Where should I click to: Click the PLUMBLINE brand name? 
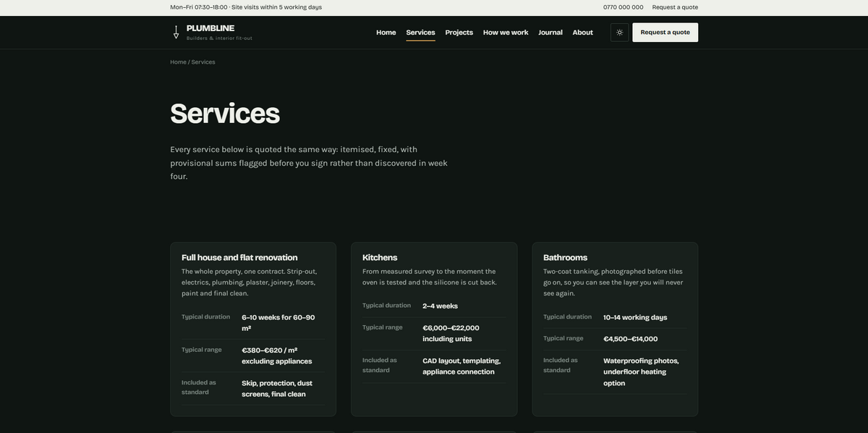pyautogui.click(x=210, y=28)
